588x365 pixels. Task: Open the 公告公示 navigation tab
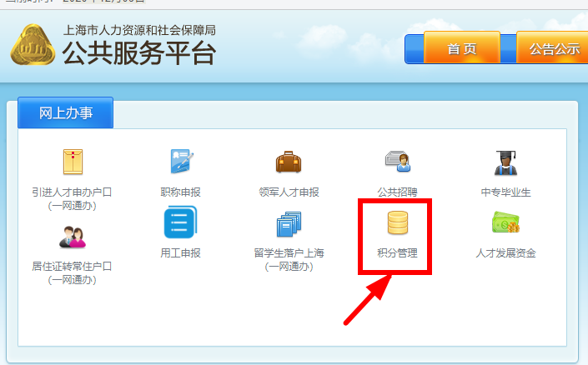click(554, 48)
